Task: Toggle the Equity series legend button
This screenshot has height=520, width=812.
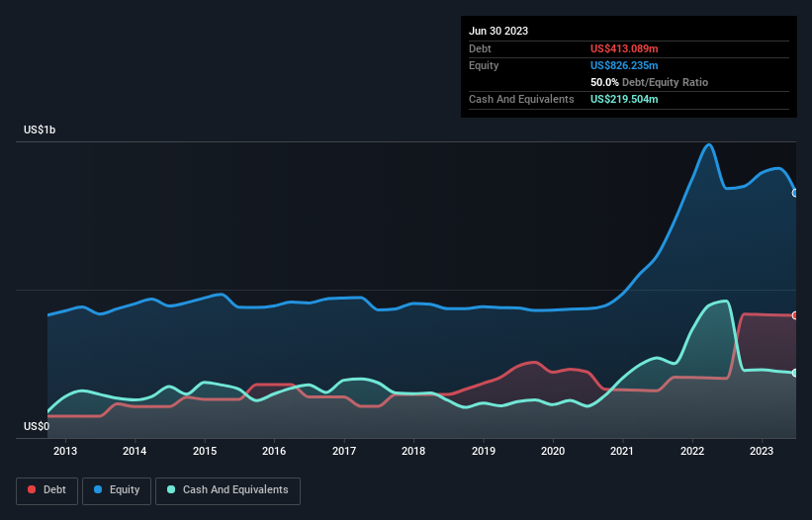Action: click(x=117, y=490)
